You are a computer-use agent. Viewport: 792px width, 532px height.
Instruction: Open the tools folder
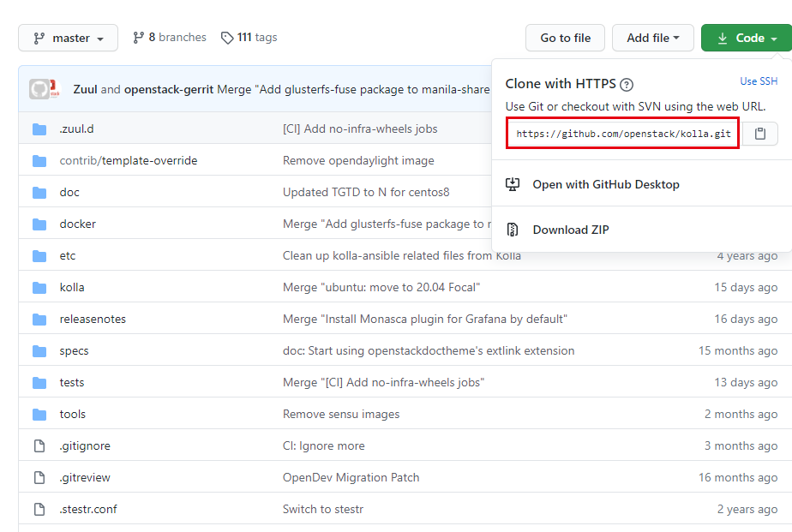pyautogui.click(x=72, y=415)
